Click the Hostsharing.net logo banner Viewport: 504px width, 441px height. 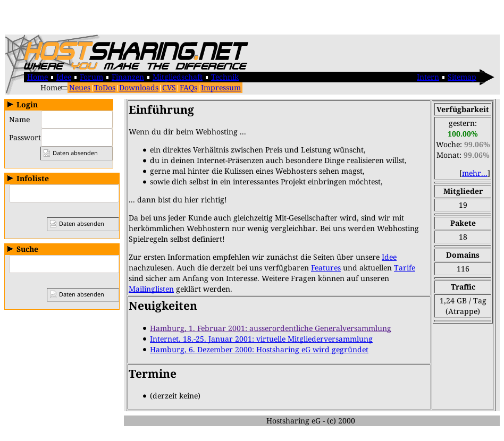coord(128,53)
